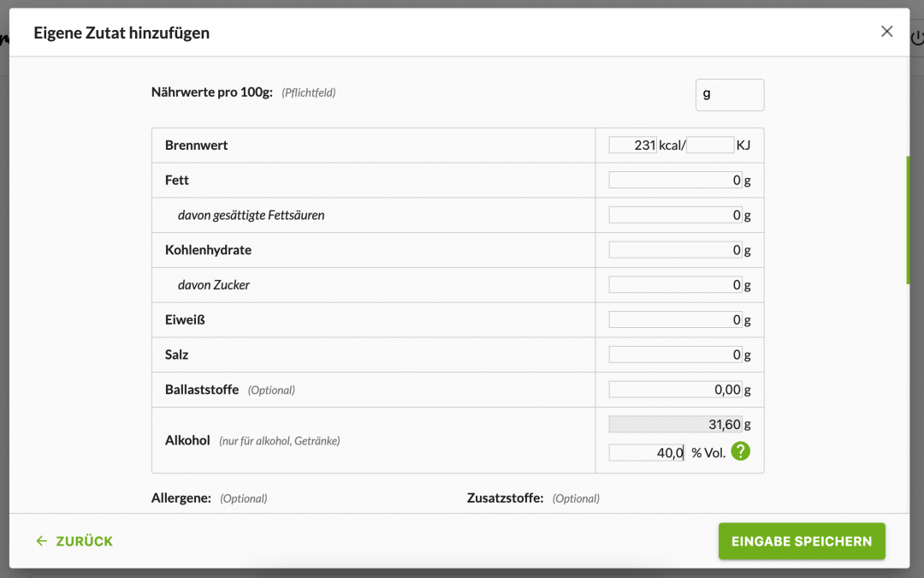The height and width of the screenshot is (578, 924).
Task: Click the Kohlenhydrate value field
Action: coord(674,251)
